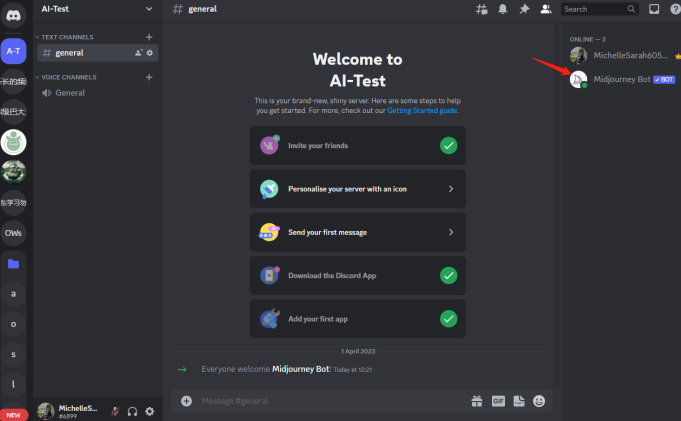Edit general channel settings gear

150,53
